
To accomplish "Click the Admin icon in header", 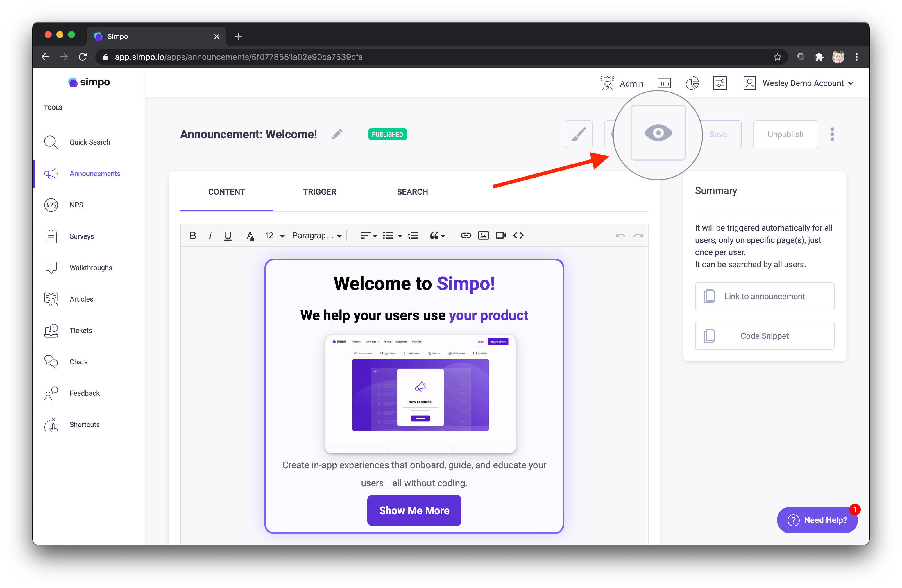I will pos(607,83).
